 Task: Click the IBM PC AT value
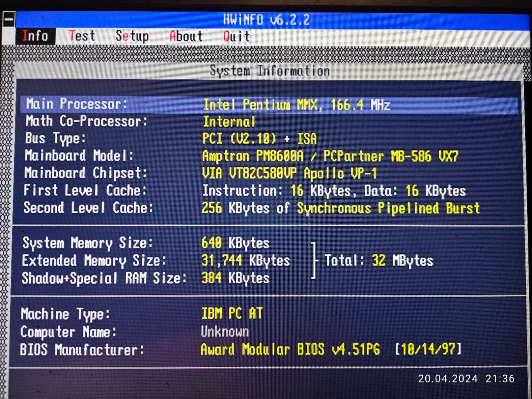[232, 314]
